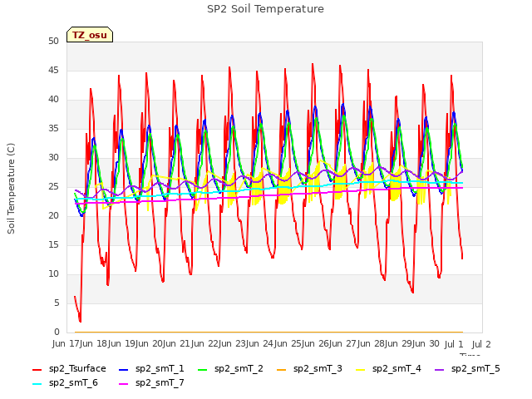Toggle sp2_Tsurface legend entry
The width and height of the screenshot is (532, 399).
point(69,368)
